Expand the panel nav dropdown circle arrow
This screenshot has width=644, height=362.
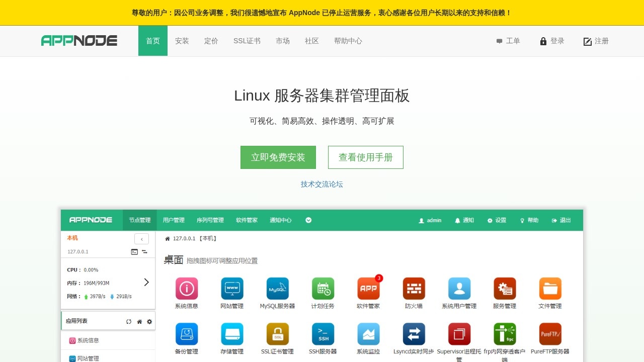point(308,220)
